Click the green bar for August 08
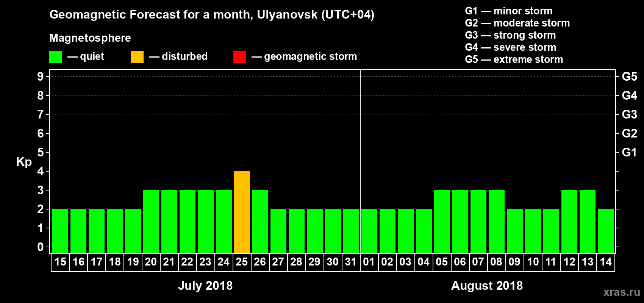 (x=497, y=221)
